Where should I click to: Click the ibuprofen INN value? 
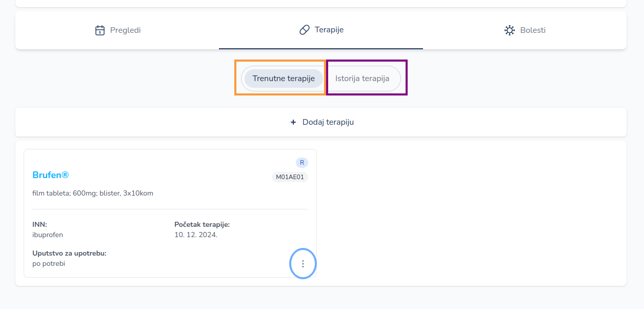(48, 235)
